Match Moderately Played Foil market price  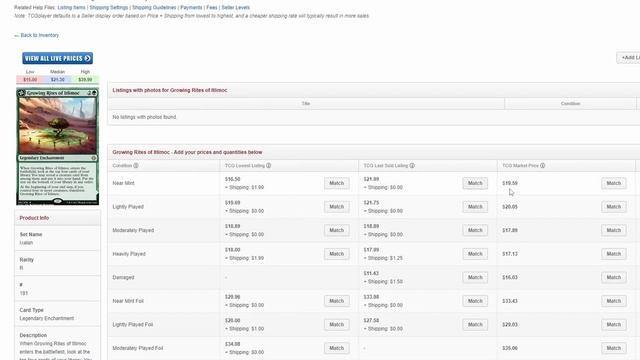pyautogui.click(x=613, y=348)
